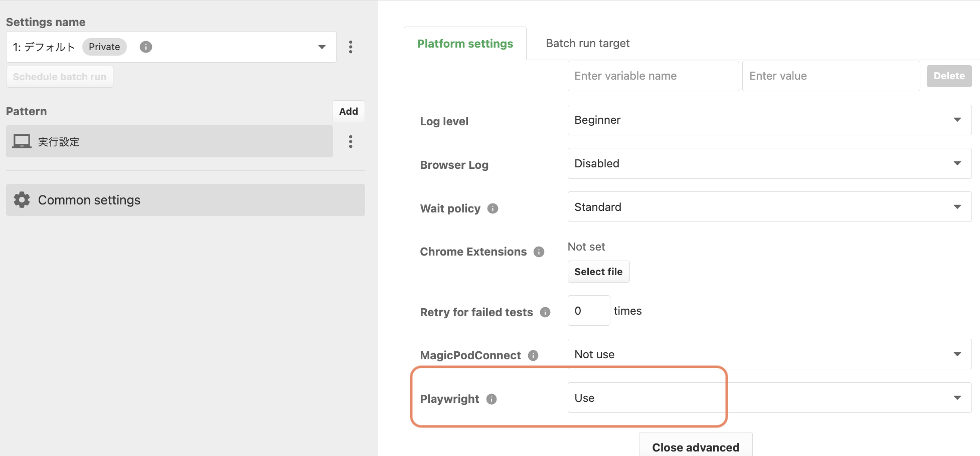Click Select file for Chrome Extensions
The width and height of the screenshot is (980, 456).
point(598,272)
